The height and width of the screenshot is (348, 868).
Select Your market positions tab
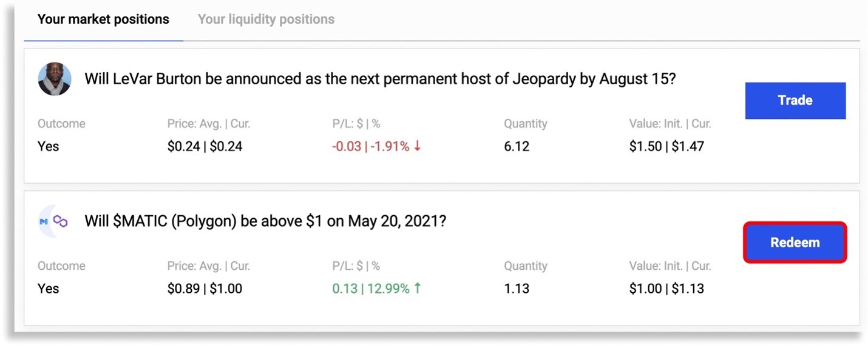(103, 19)
